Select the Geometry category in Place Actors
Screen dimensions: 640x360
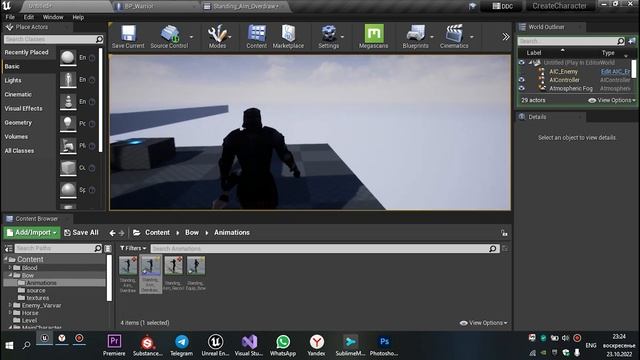pyautogui.click(x=18, y=122)
